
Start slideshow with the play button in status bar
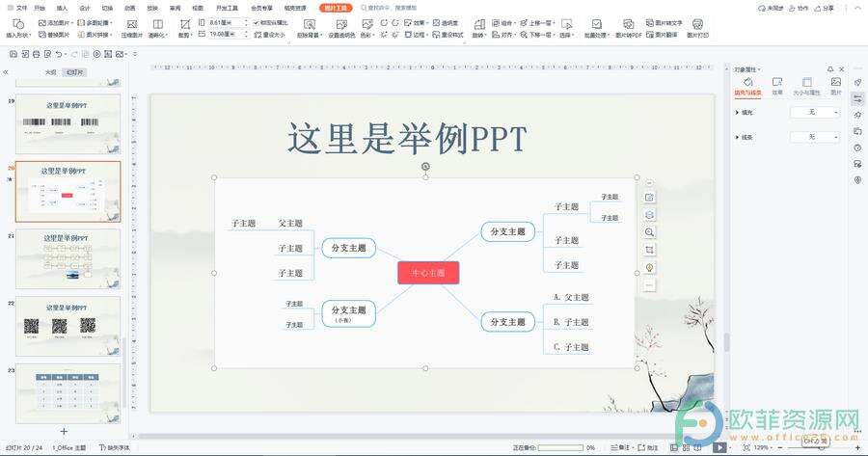(720, 447)
